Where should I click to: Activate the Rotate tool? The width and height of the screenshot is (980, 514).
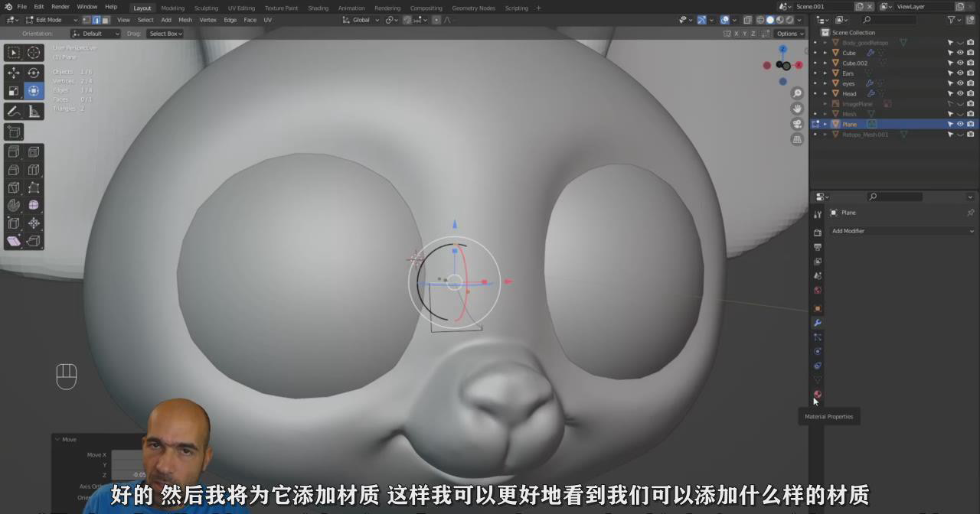pyautogui.click(x=34, y=73)
